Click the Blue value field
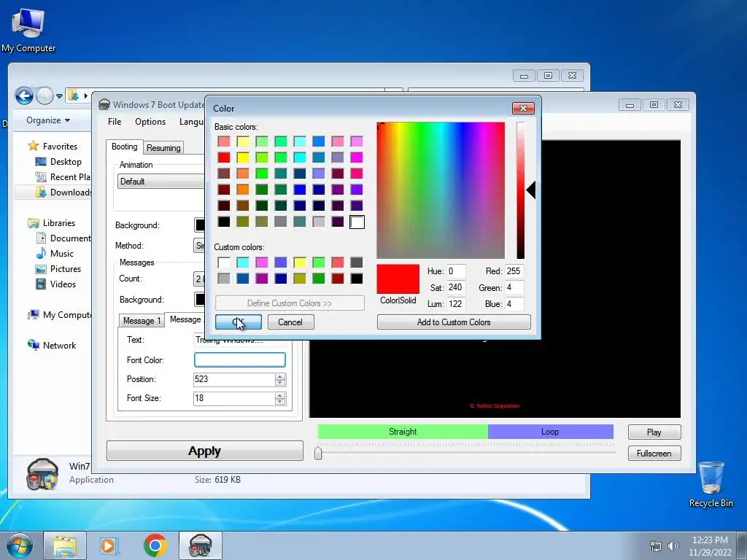This screenshot has width=747, height=560. (x=514, y=304)
